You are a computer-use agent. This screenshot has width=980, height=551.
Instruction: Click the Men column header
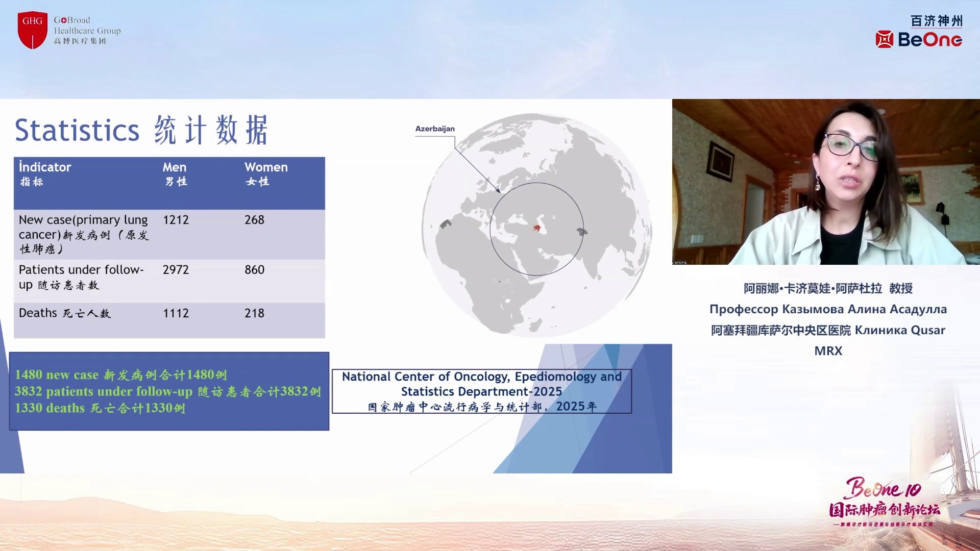[x=175, y=173]
